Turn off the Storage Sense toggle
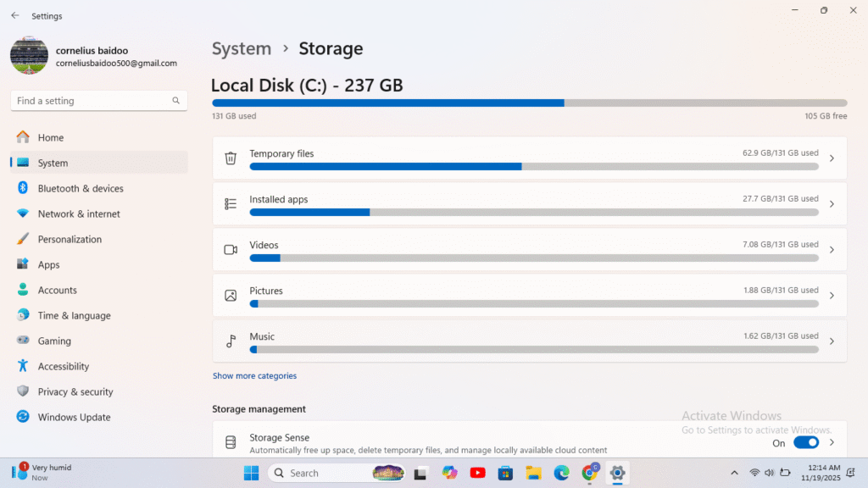The height and width of the screenshot is (488, 868). coord(805,442)
